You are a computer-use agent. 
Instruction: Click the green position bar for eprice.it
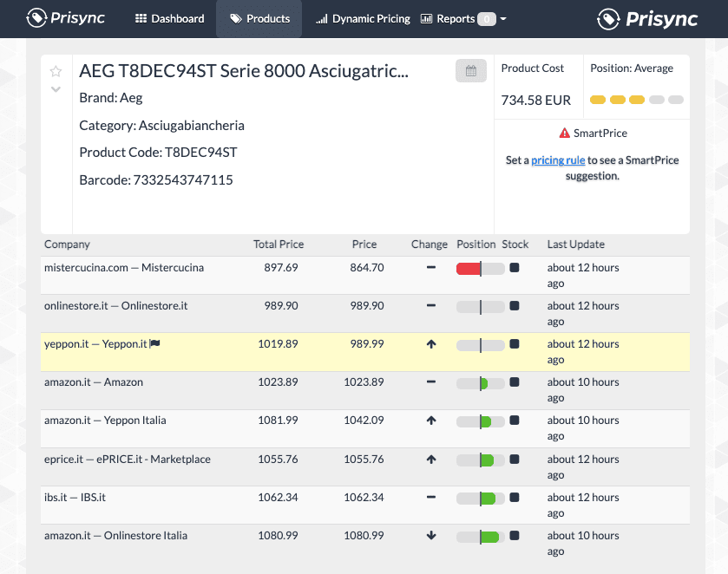coord(487,460)
